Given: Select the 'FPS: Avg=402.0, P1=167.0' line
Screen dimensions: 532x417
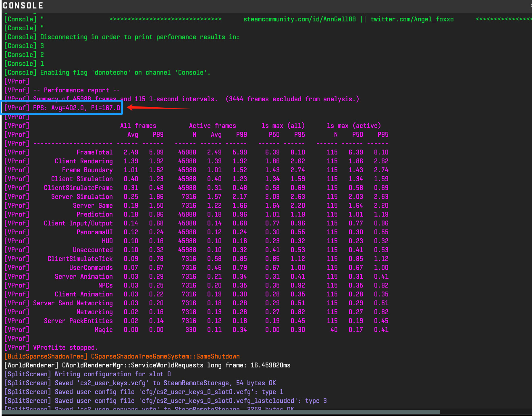Looking at the screenshot, I should coord(62,108).
